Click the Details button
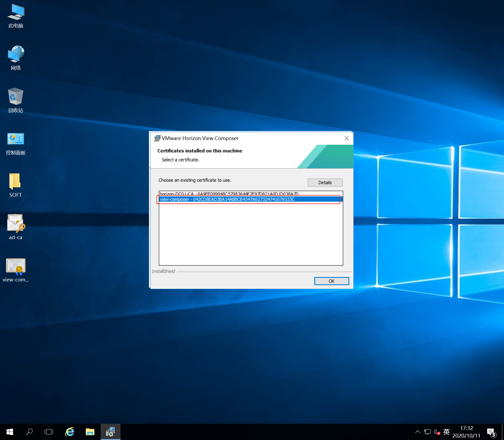504x440 pixels. coord(325,182)
